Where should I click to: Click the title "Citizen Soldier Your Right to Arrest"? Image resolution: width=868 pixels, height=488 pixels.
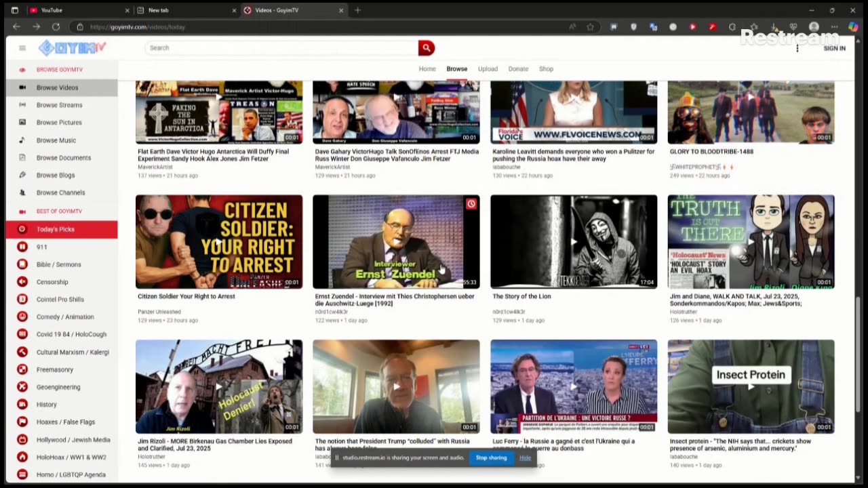(186, 296)
